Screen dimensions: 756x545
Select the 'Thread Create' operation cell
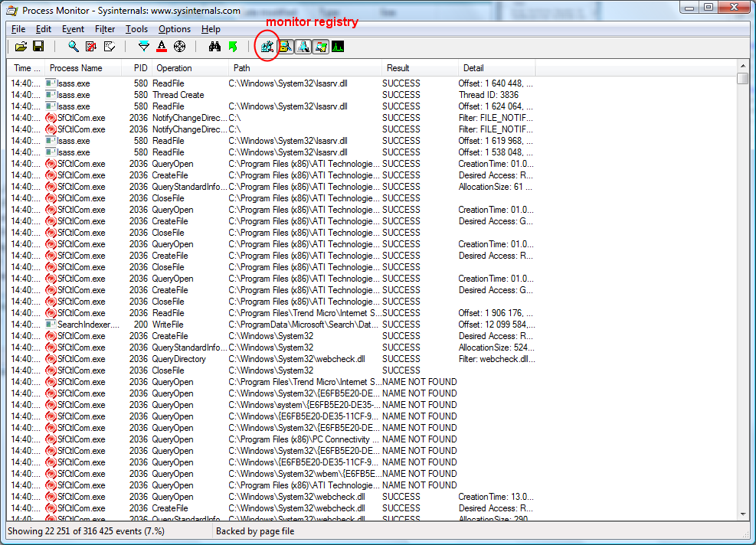178,95
